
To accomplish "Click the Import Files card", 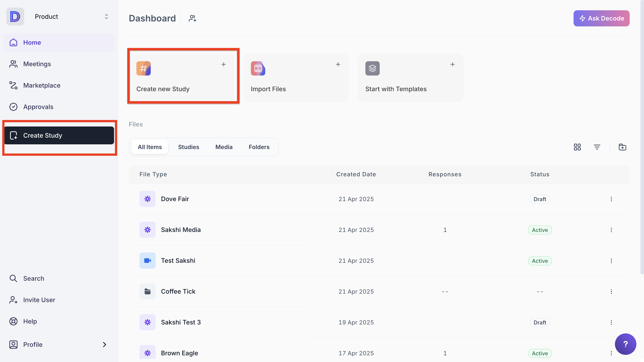I will pyautogui.click(x=296, y=78).
